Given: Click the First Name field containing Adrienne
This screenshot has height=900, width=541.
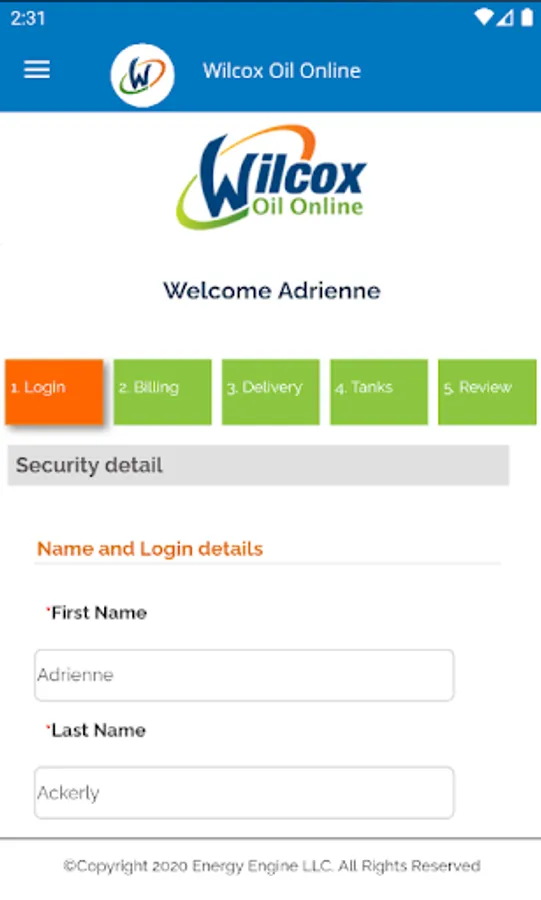Looking at the screenshot, I should (x=244, y=675).
